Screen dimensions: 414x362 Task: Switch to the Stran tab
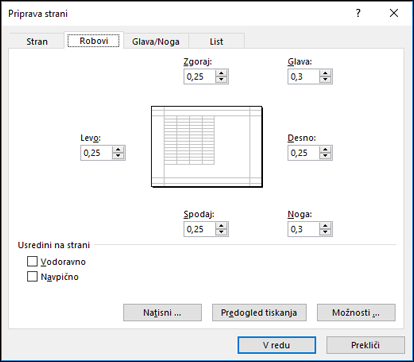(x=37, y=41)
